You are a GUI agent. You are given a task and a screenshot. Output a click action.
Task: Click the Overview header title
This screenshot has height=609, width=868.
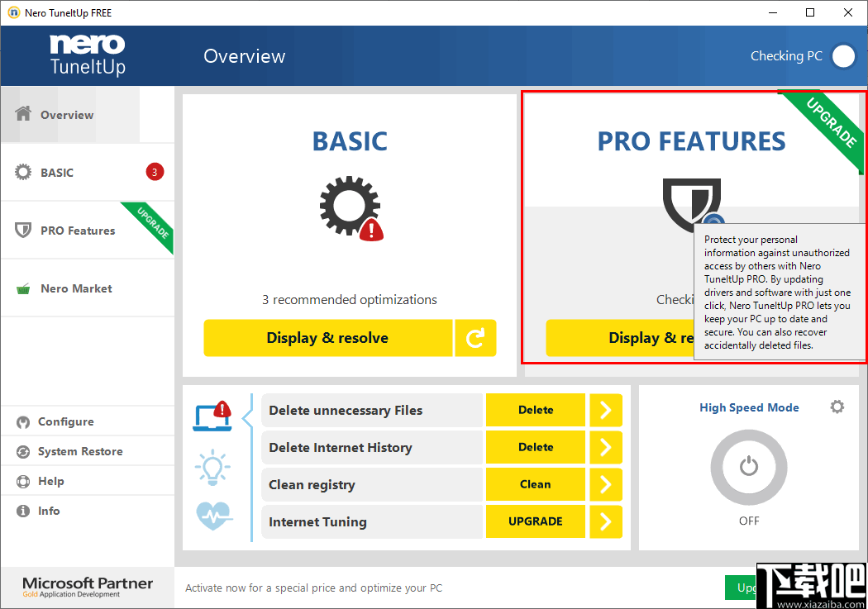[244, 56]
